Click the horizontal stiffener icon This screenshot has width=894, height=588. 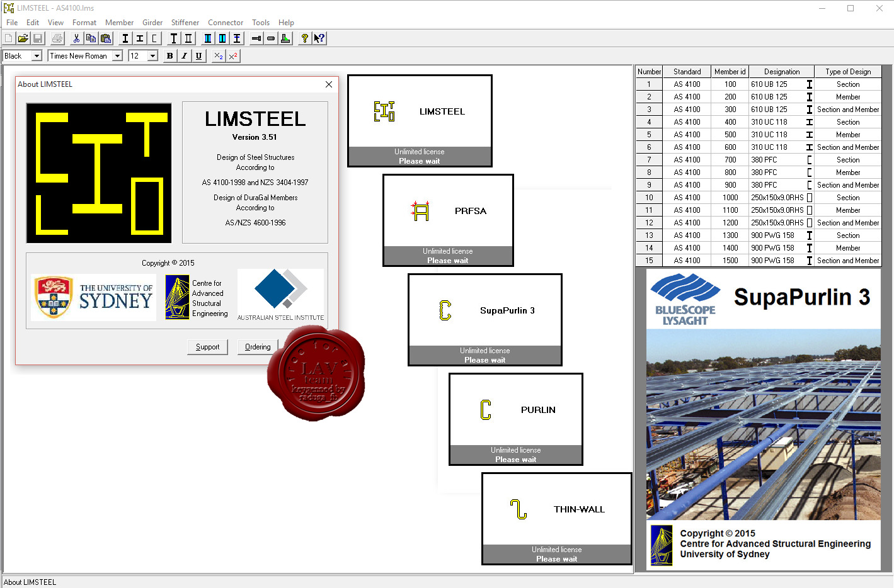click(237, 38)
